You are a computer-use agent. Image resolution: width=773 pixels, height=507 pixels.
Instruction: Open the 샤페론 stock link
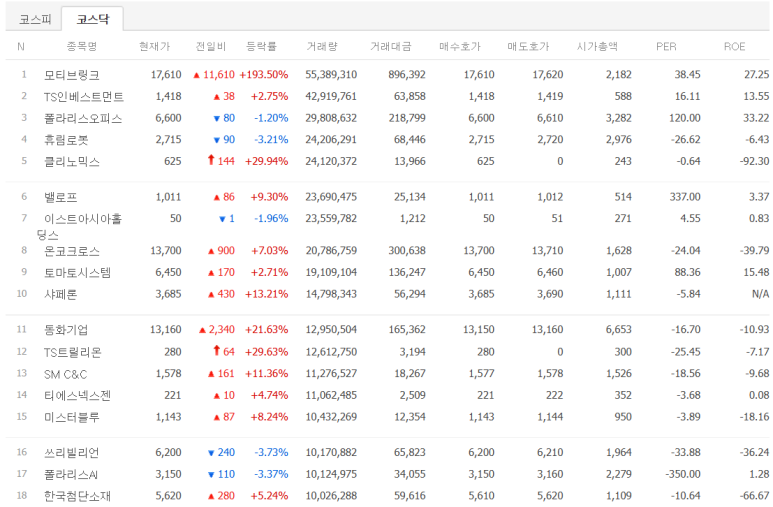[61, 294]
